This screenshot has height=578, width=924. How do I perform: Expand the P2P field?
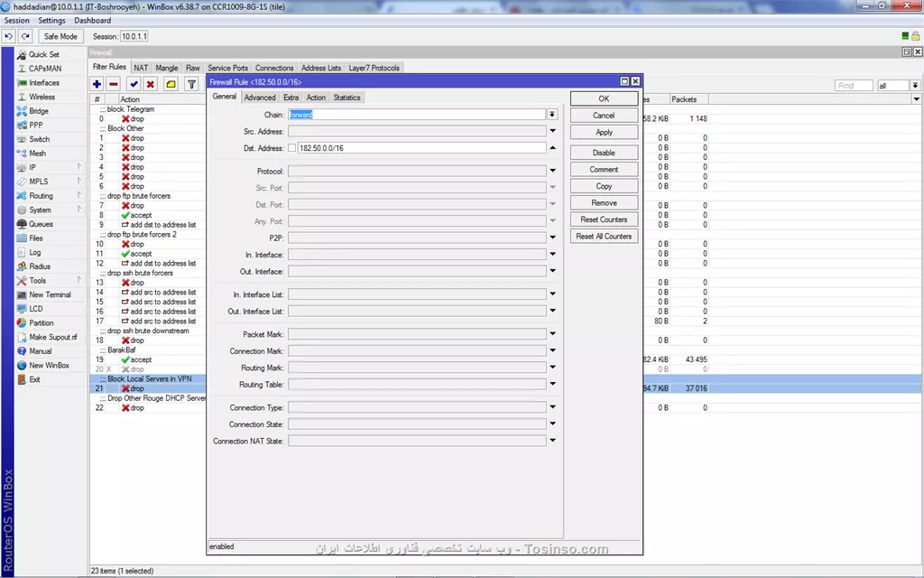coord(553,238)
